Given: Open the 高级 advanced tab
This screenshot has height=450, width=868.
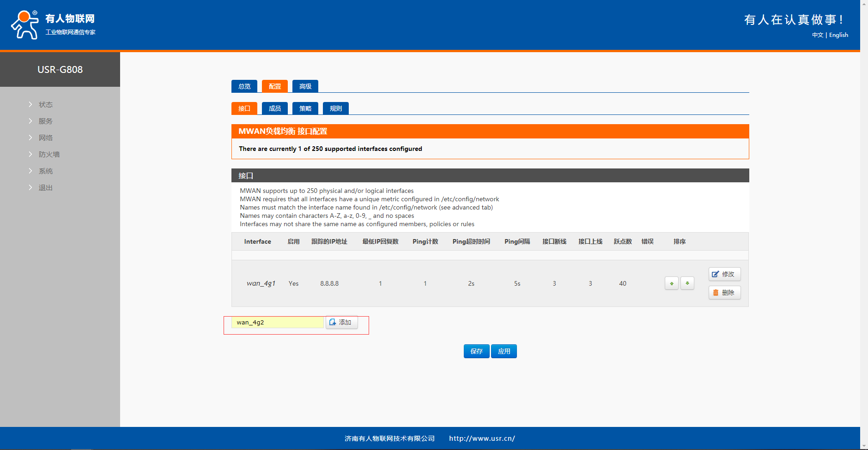Looking at the screenshot, I should pos(305,86).
